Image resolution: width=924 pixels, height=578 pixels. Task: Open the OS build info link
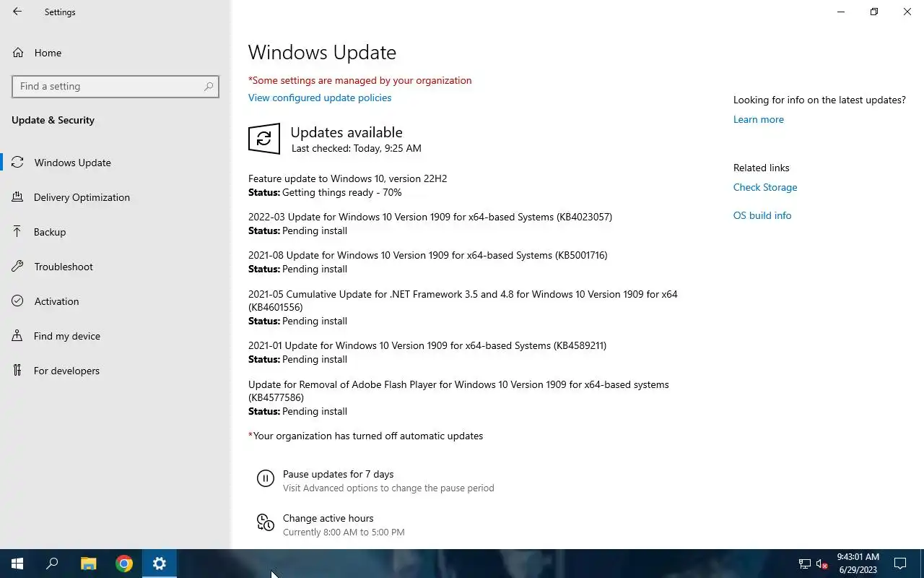pos(762,215)
